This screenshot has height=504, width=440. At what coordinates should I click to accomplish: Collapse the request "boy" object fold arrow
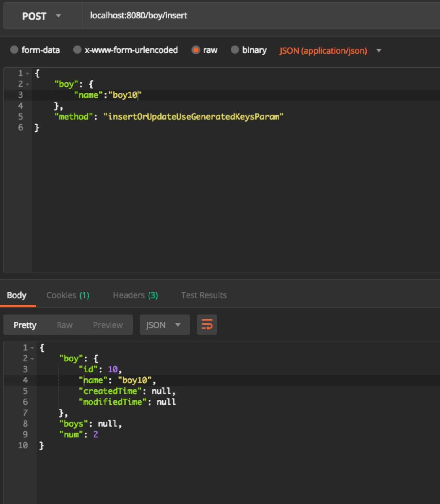click(x=27, y=84)
